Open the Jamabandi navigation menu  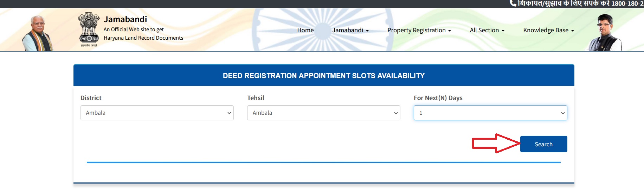pos(350,30)
